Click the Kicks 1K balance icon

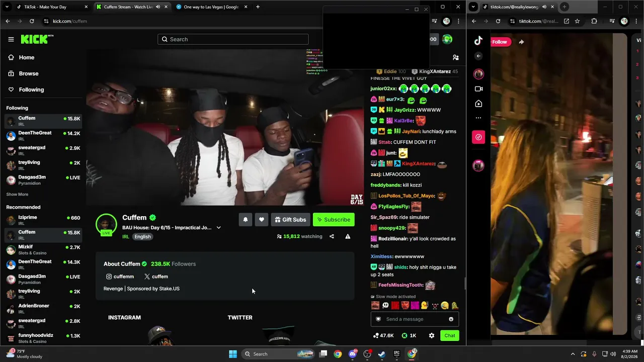click(x=409, y=336)
